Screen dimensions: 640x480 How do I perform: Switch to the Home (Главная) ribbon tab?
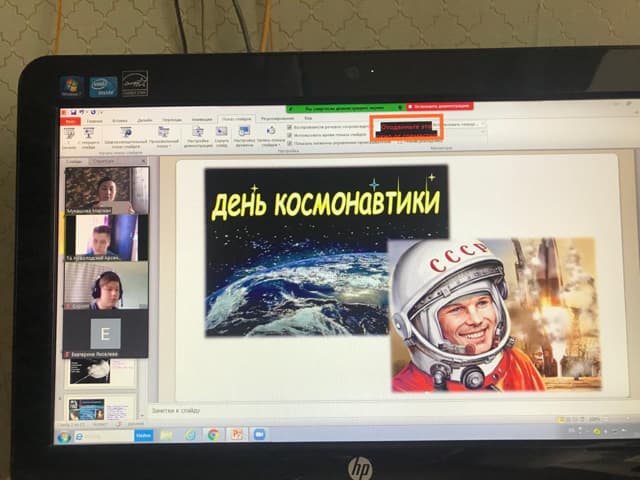95,121
